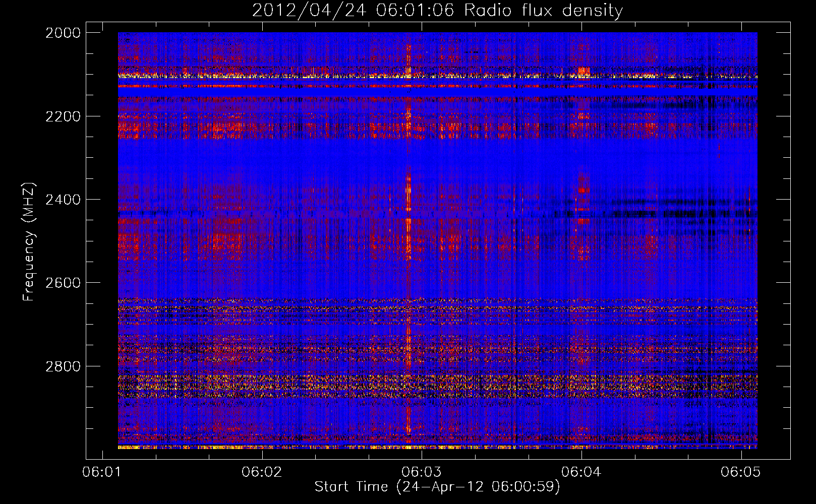Click the '06:03' time axis label
Screen dimensions: 816x504
[421, 472]
